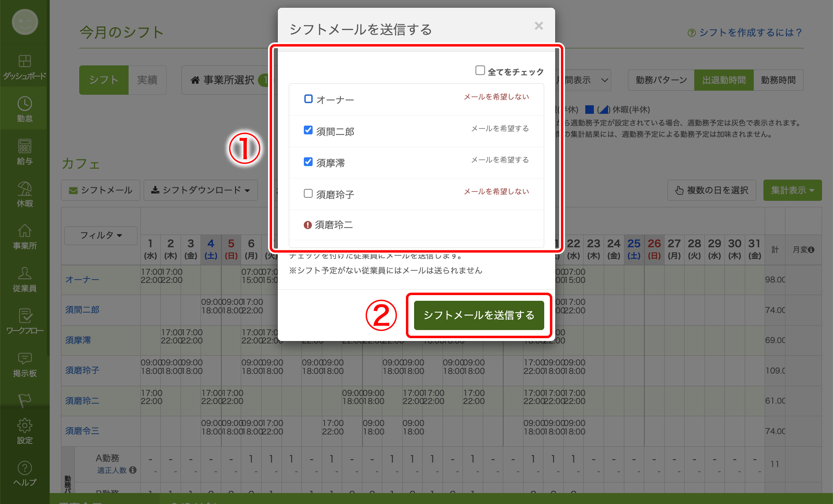Check the オーナー checkbox
833x504 pixels.
pyautogui.click(x=308, y=98)
